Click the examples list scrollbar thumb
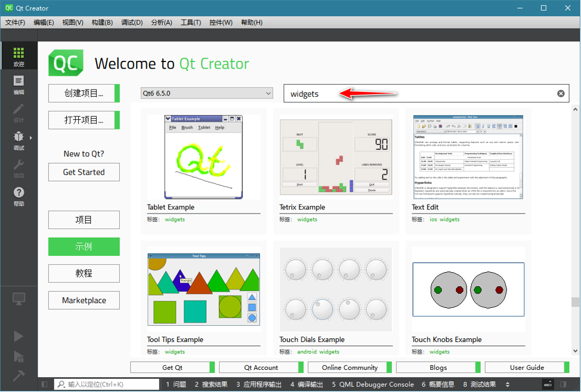 pyautogui.click(x=575, y=302)
